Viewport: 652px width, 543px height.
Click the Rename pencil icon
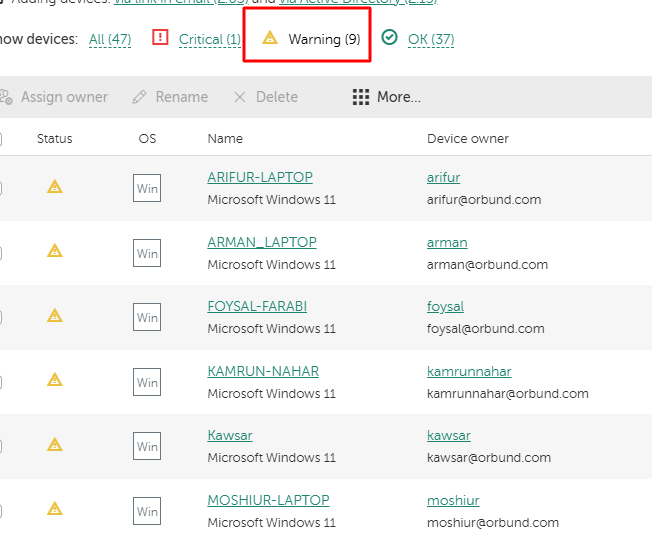pyautogui.click(x=139, y=97)
